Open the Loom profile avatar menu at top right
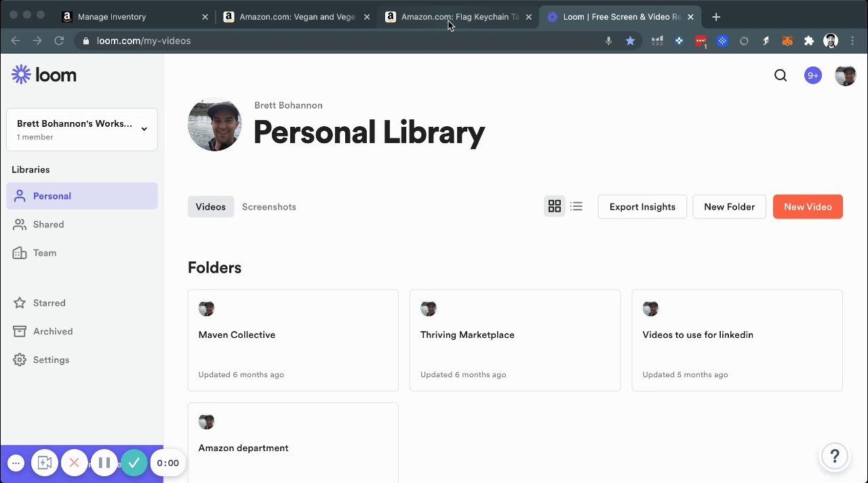This screenshot has height=483, width=868. [x=846, y=75]
